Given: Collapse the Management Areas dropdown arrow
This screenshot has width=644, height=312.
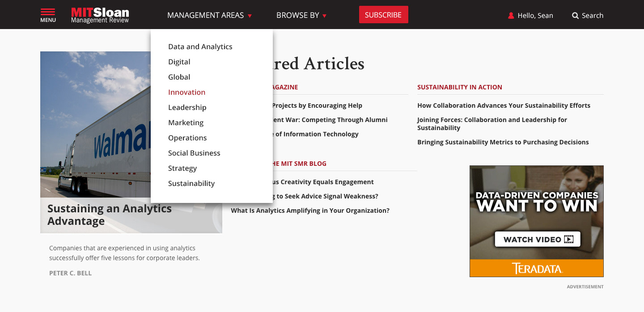Looking at the screenshot, I should (x=250, y=16).
